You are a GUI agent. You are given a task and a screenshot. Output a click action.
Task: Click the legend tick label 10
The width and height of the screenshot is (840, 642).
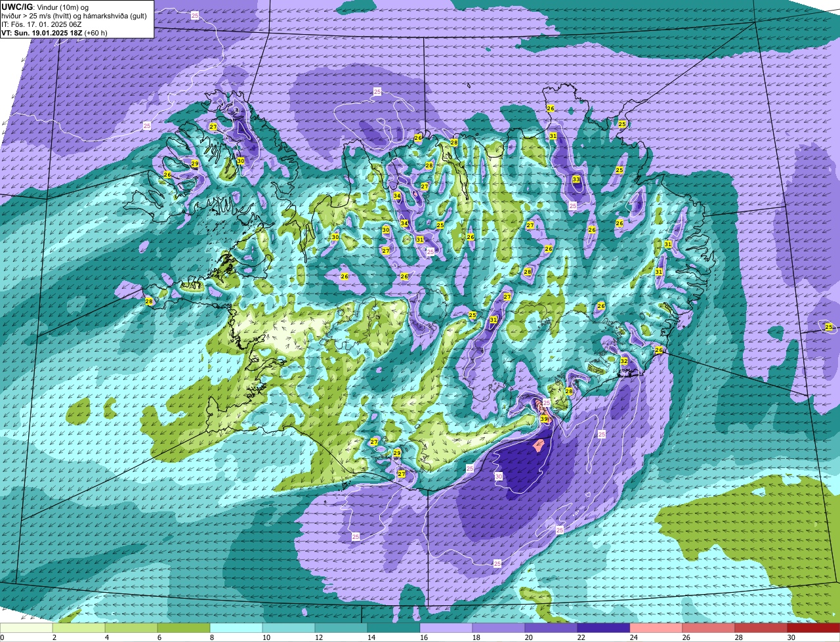(x=266, y=637)
